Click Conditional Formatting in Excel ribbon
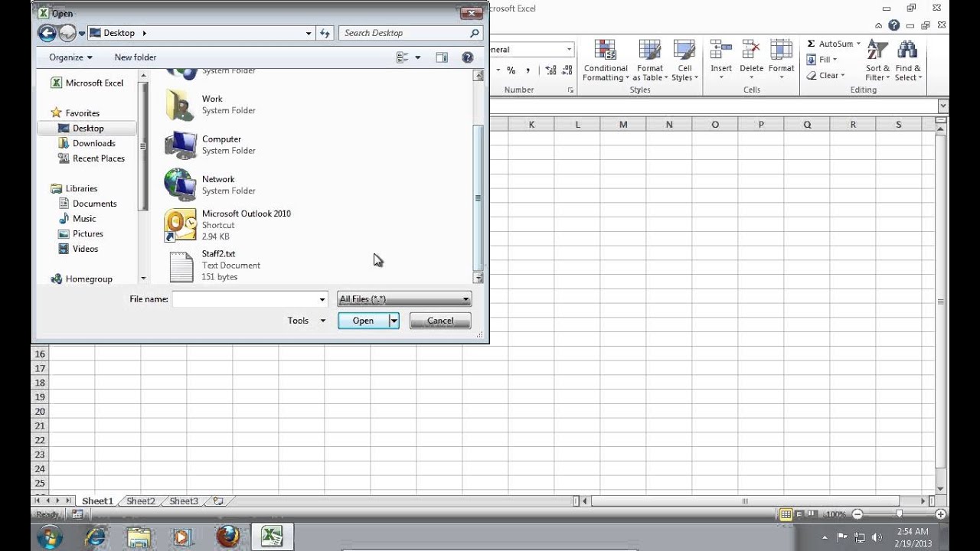 [x=606, y=60]
